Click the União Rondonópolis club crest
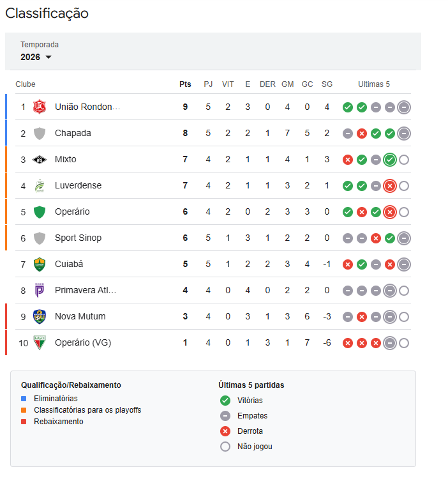Image resolution: width=448 pixels, height=490 pixels. click(40, 107)
